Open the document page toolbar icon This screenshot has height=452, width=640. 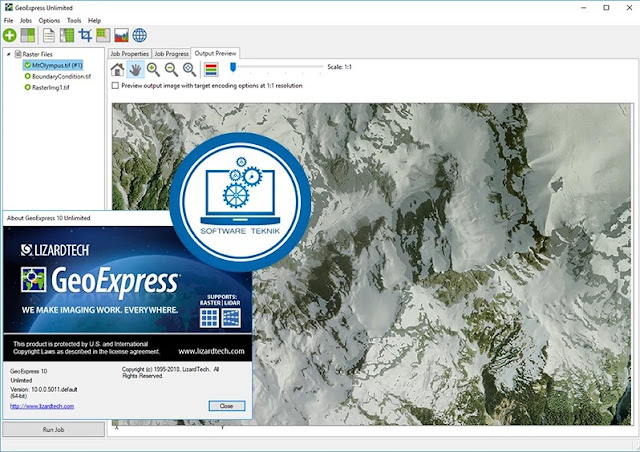[49, 36]
